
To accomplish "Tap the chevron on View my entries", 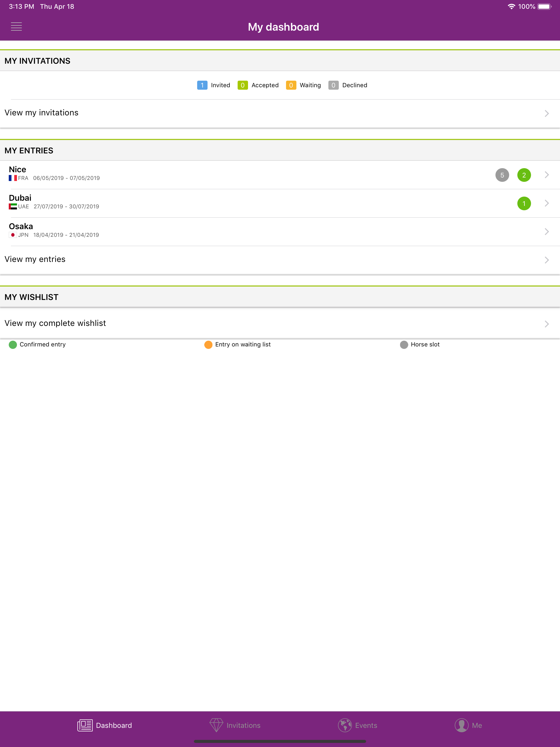I will pyautogui.click(x=547, y=260).
